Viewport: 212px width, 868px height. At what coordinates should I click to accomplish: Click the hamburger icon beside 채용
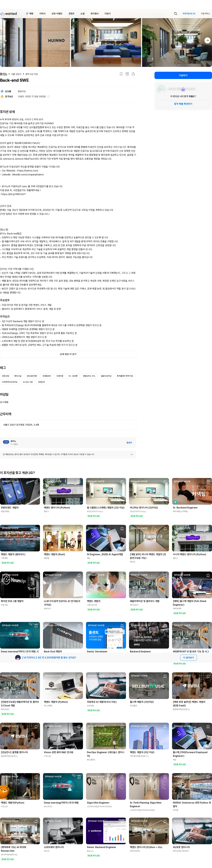click(x=27, y=13)
